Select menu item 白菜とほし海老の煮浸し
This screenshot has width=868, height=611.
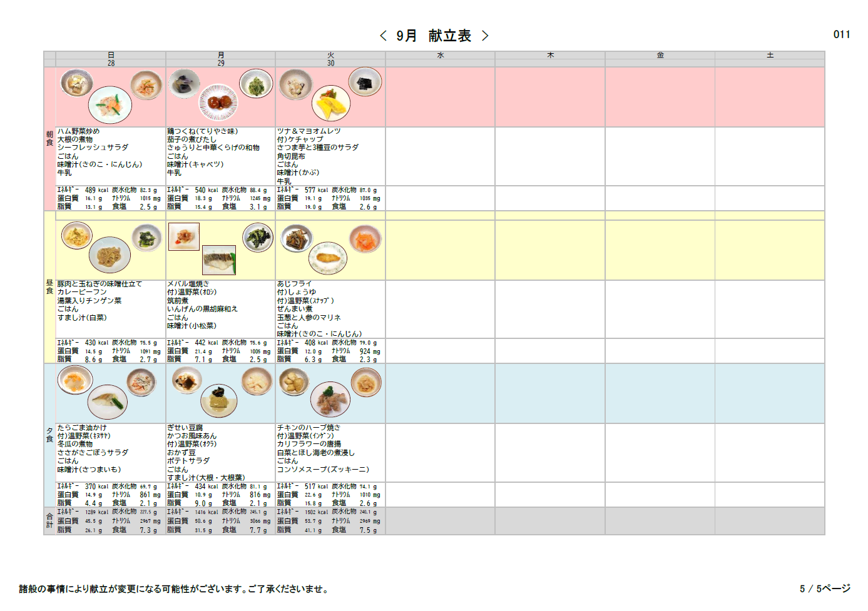[315, 452]
